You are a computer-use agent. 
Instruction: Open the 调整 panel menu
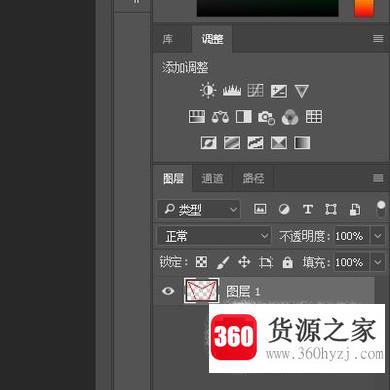(x=378, y=39)
